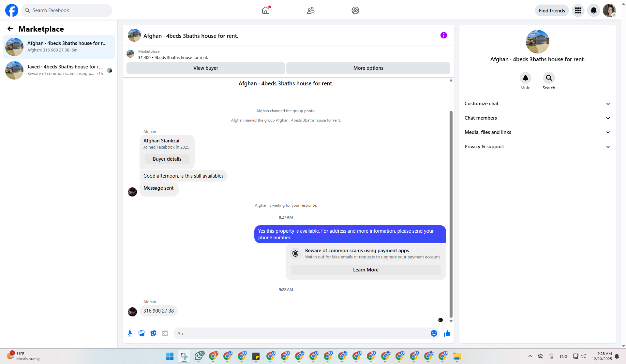Open Buyer details for Afghan Stankzai
The image size is (626, 364).
(x=167, y=159)
